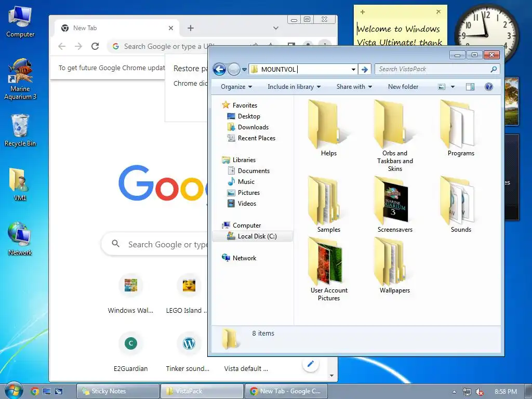Click New folder in Explorer toolbar
Screen dimensions: 532x399
coord(403,87)
